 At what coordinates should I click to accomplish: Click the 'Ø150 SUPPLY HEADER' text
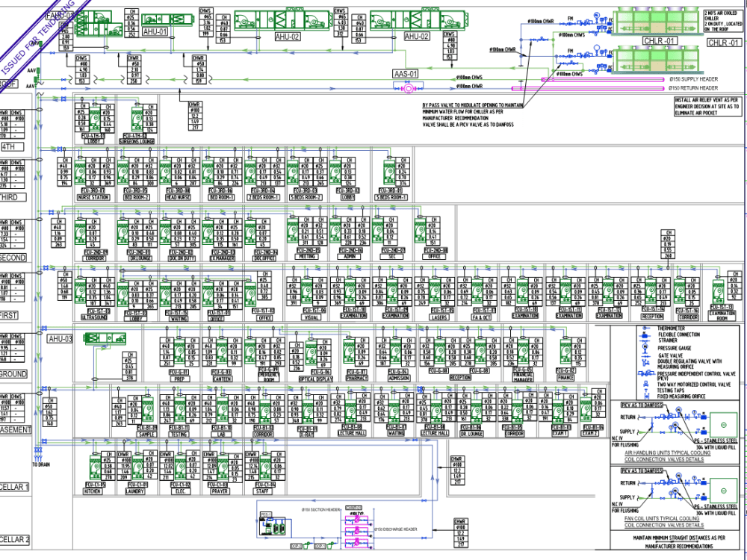pos(693,79)
